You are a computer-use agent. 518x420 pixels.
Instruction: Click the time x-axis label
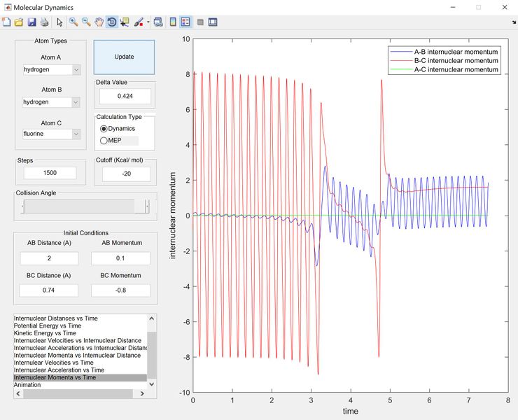coord(351,412)
